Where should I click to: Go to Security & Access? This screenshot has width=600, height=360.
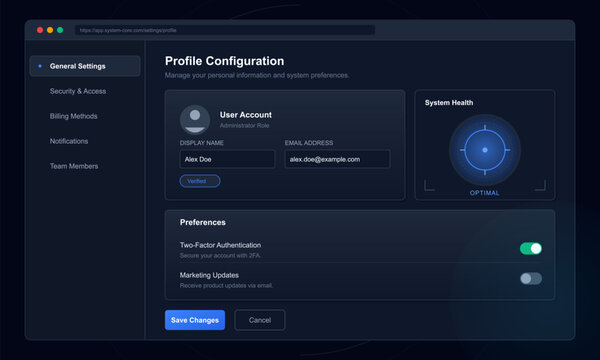tap(78, 91)
